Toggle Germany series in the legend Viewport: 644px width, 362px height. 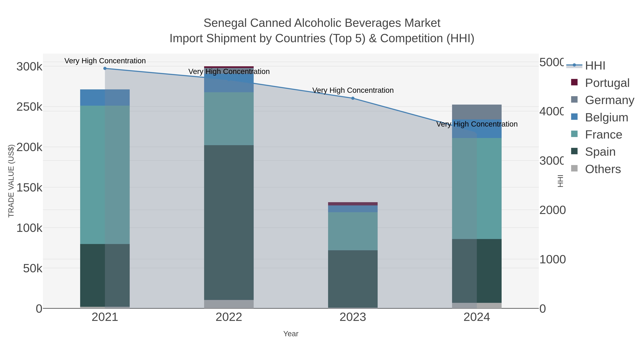[x=602, y=100]
